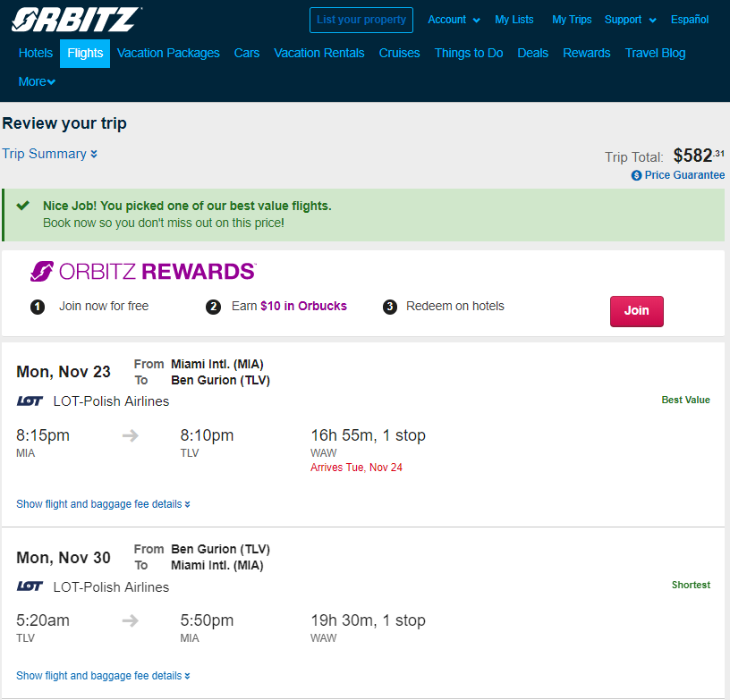Open the Account dropdown menu
Image resolution: width=730 pixels, height=700 pixels.
tap(454, 20)
